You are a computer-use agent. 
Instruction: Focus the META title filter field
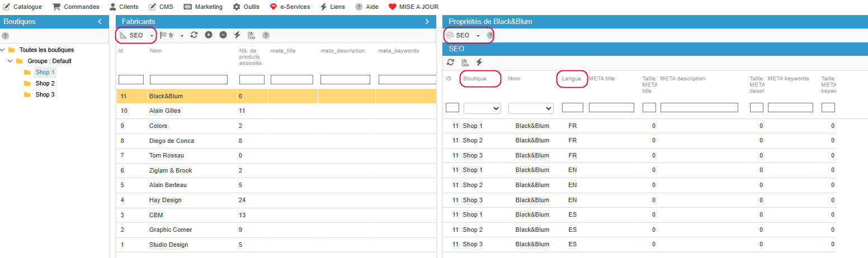[x=611, y=107]
